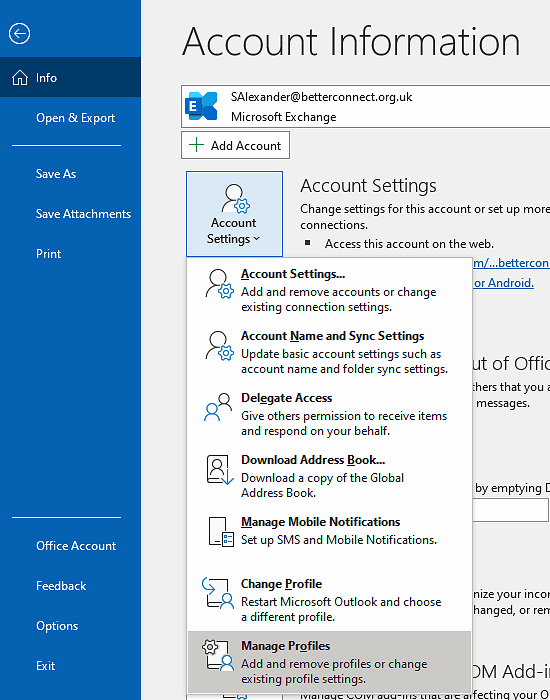Screen dimensions: 550x700
Task: Click the Account Information page title
Action: pyautogui.click(x=351, y=42)
